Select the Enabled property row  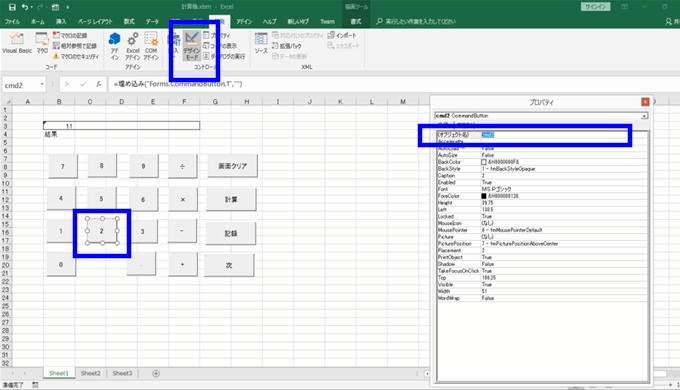pos(542,183)
